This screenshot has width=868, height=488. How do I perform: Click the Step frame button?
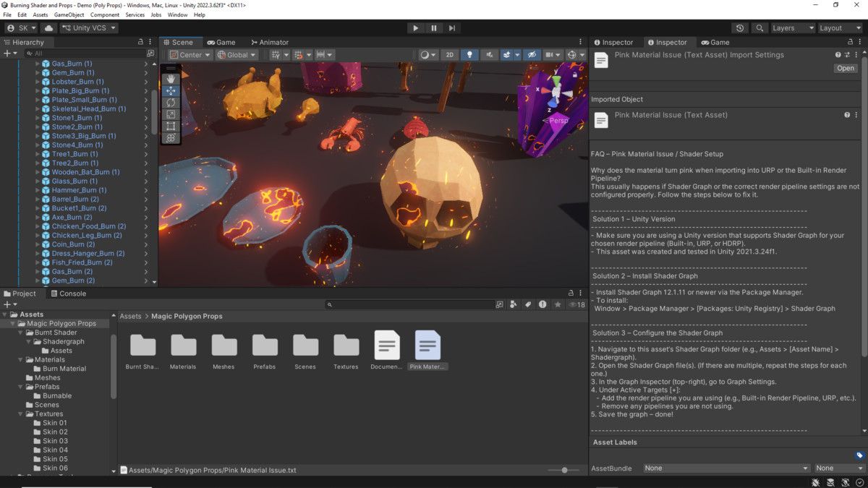coord(452,28)
